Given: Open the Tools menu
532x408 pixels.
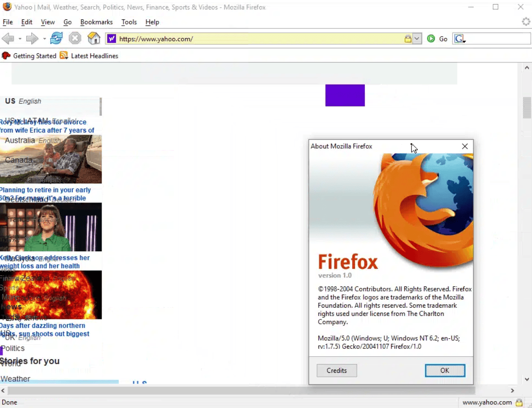Looking at the screenshot, I should coord(129,22).
